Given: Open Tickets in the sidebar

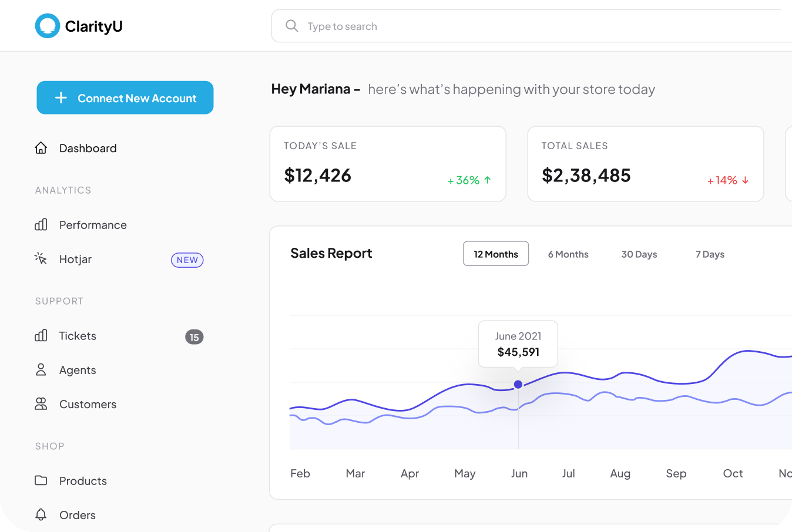Looking at the screenshot, I should [78, 336].
